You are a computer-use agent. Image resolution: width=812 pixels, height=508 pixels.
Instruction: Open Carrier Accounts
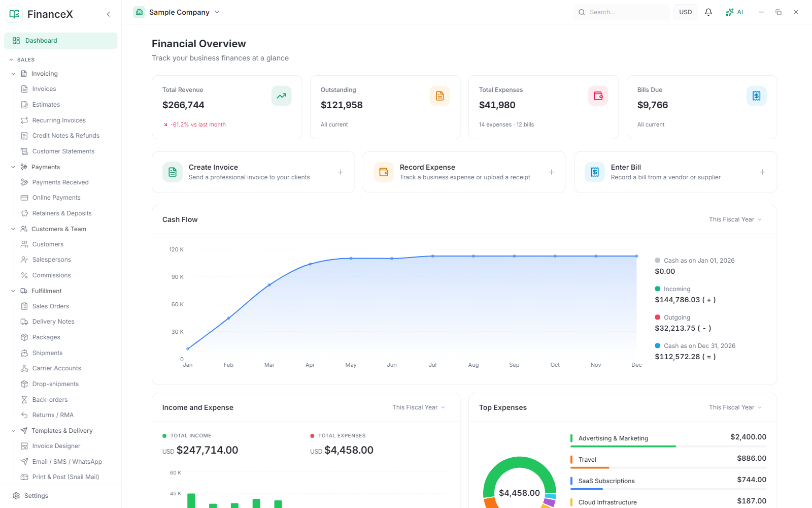click(x=56, y=368)
